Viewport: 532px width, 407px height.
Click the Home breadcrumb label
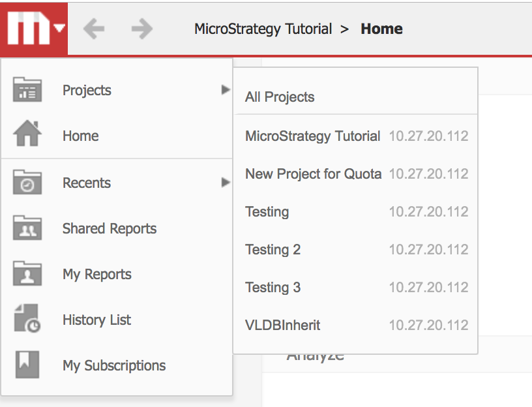381,29
